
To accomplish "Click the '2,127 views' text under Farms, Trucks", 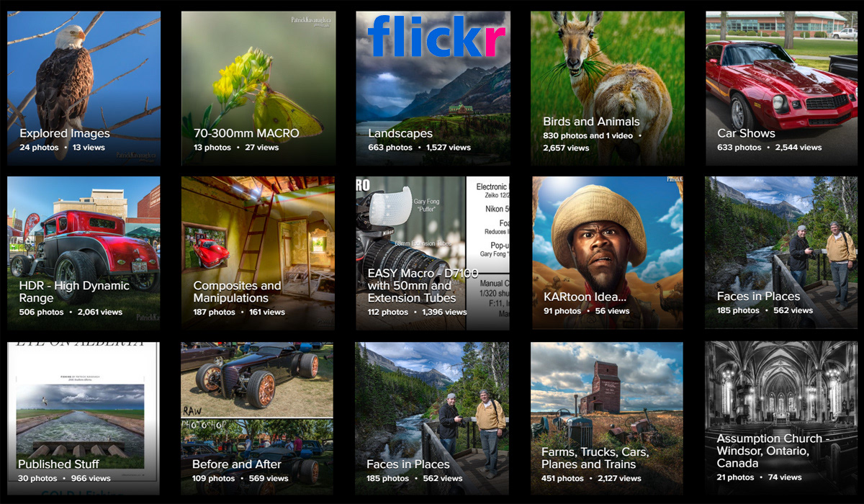I will (x=621, y=478).
